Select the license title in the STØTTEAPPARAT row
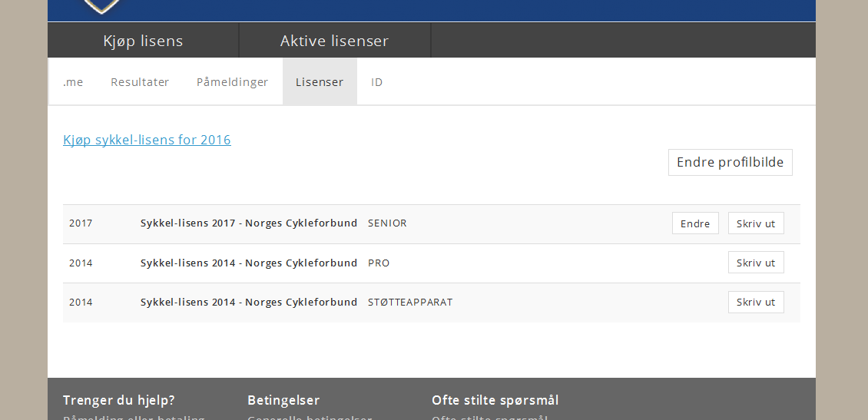Viewport: 868px width, 420px height. (249, 302)
